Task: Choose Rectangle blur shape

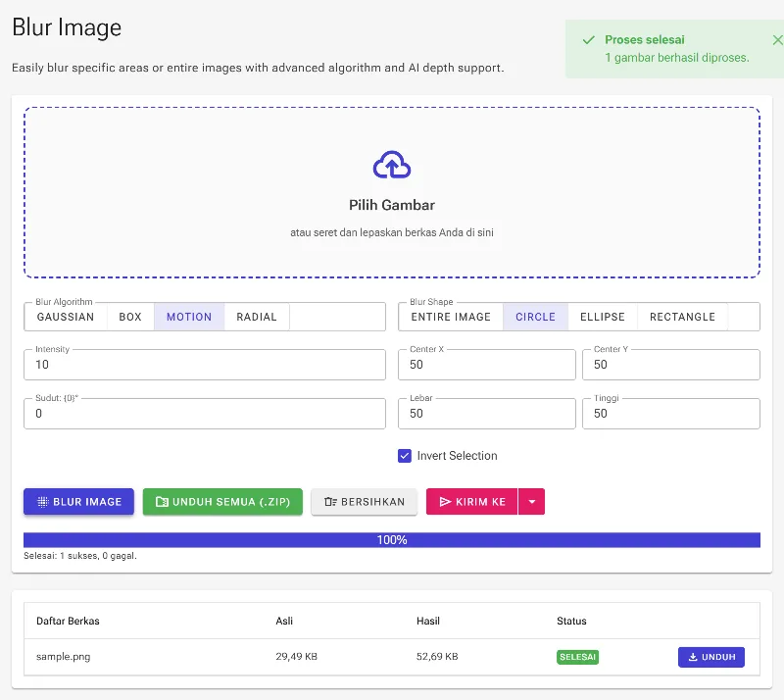Action: coord(682,317)
